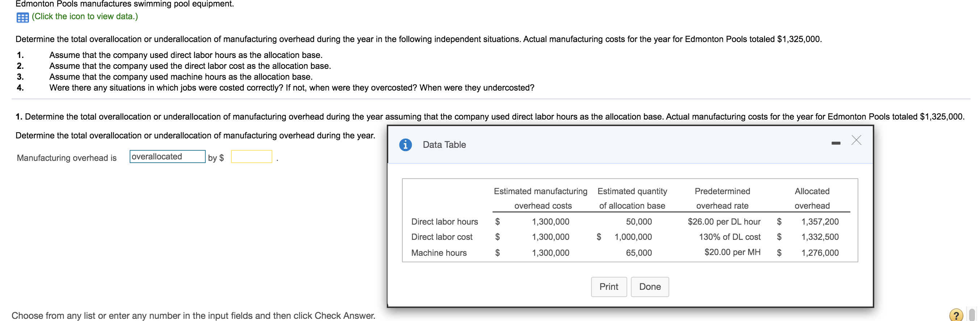Open the overallocated dropdown
The height and width of the screenshot is (321, 980).
pos(167,157)
